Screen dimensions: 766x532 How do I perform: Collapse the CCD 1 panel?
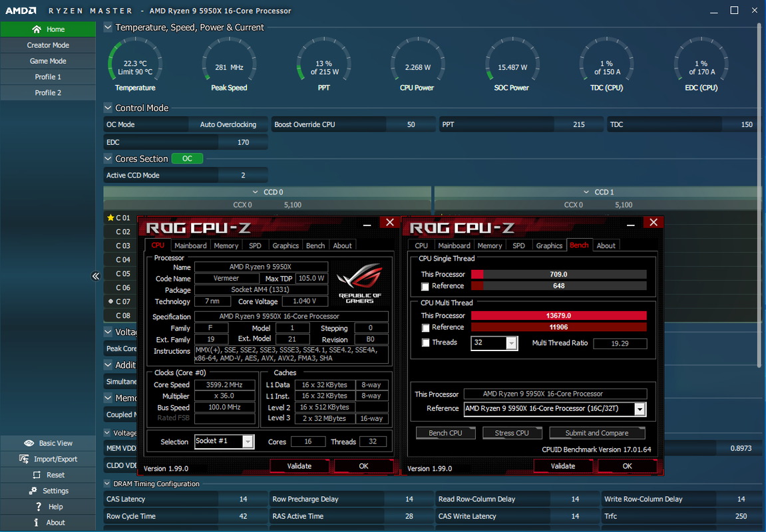coord(586,192)
